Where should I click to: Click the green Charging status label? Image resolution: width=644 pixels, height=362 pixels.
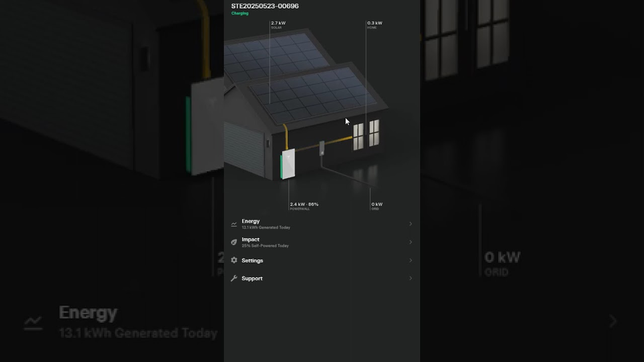[x=240, y=14]
